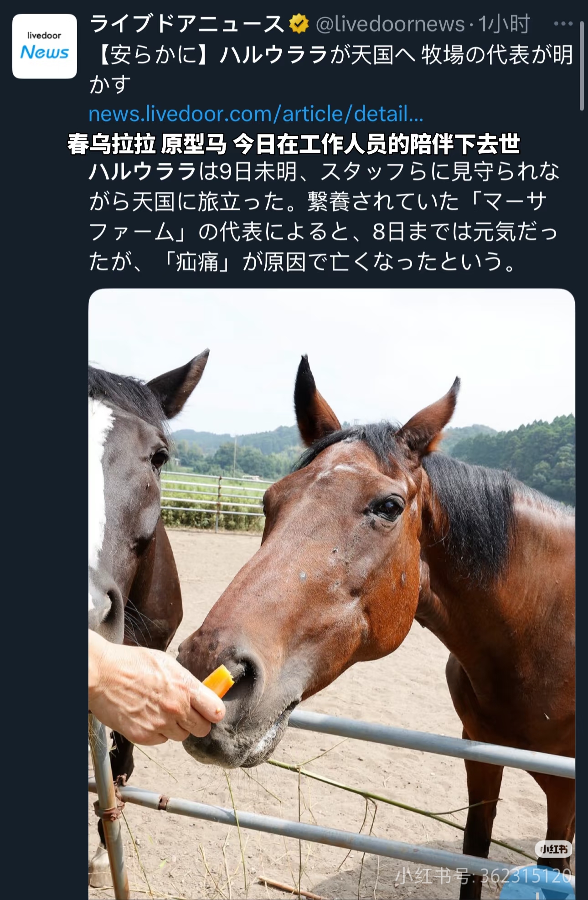Open the @livedoornews handle
Image resolution: width=588 pixels, height=900 pixels.
390,24
